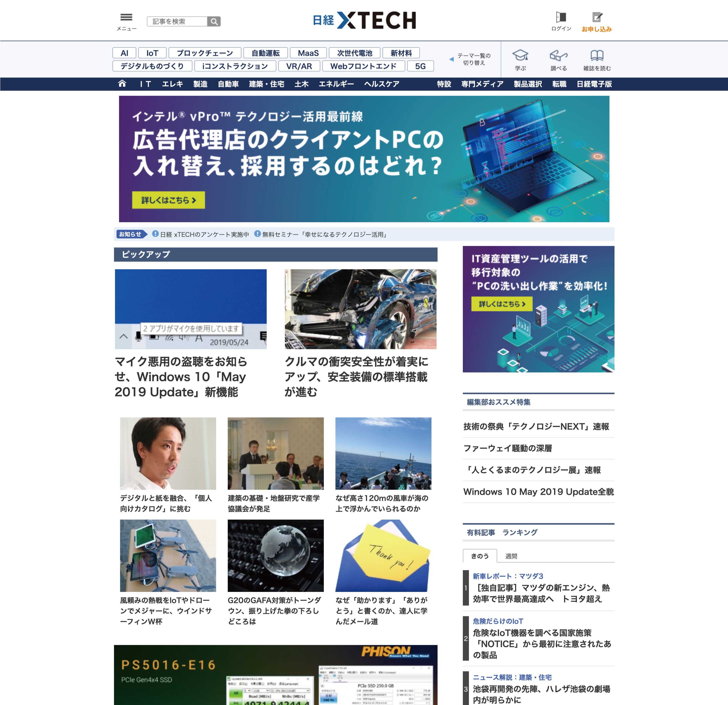Open the 日経電子版 navigation item

(594, 84)
